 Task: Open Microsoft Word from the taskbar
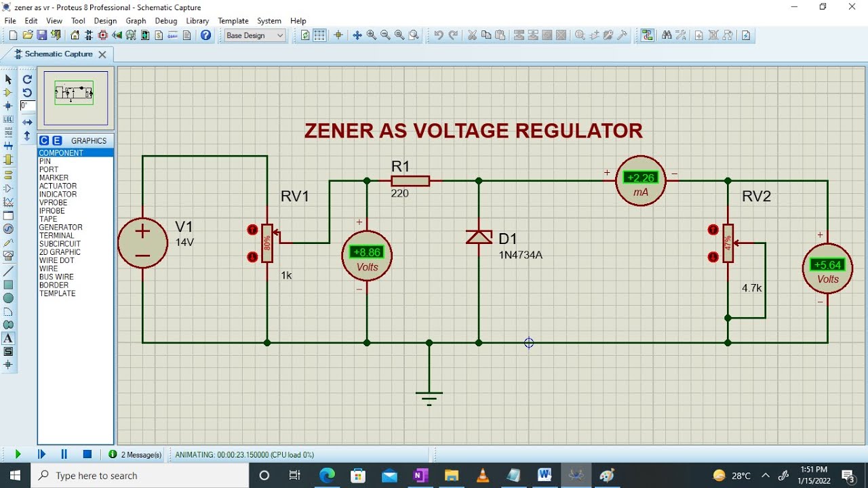point(545,476)
